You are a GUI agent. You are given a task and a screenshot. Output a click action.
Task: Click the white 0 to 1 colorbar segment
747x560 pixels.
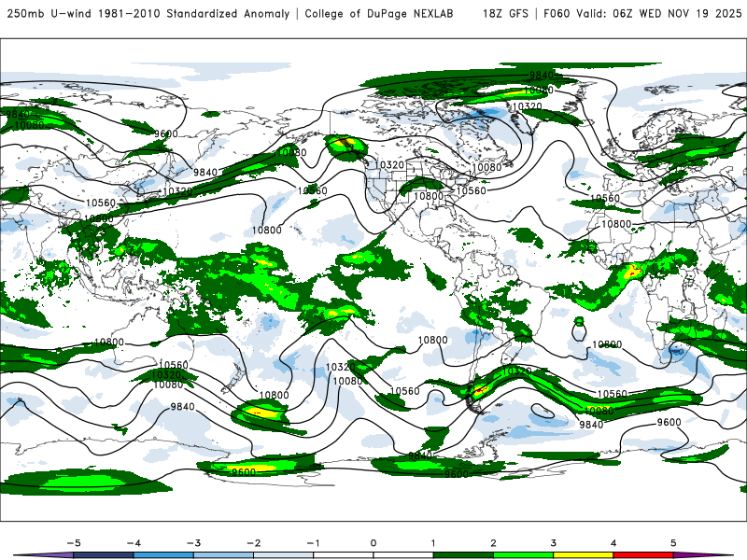pyautogui.click(x=403, y=555)
